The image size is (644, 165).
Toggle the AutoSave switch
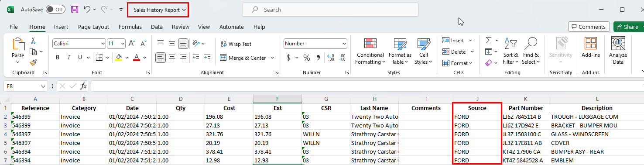coord(55,9)
